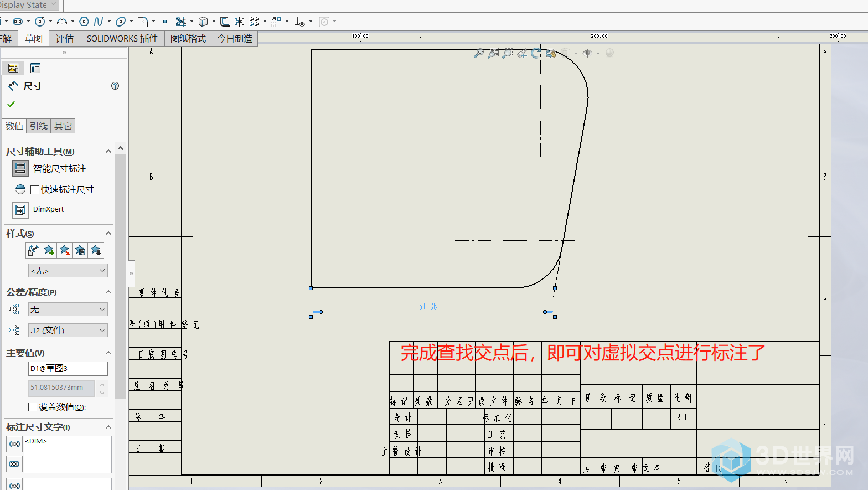This screenshot has height=490, width=868.
Task: Collapse the 样式 section
Action: 108,233
